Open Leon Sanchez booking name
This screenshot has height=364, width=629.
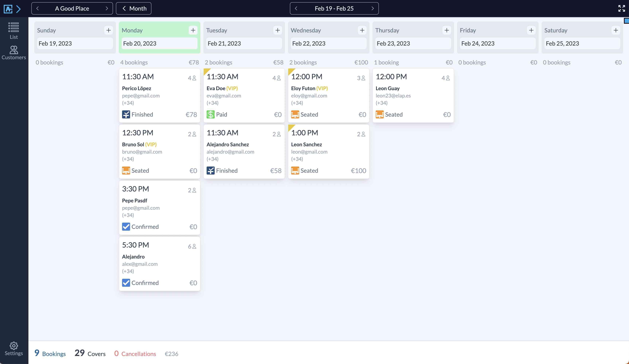(306, 144)
